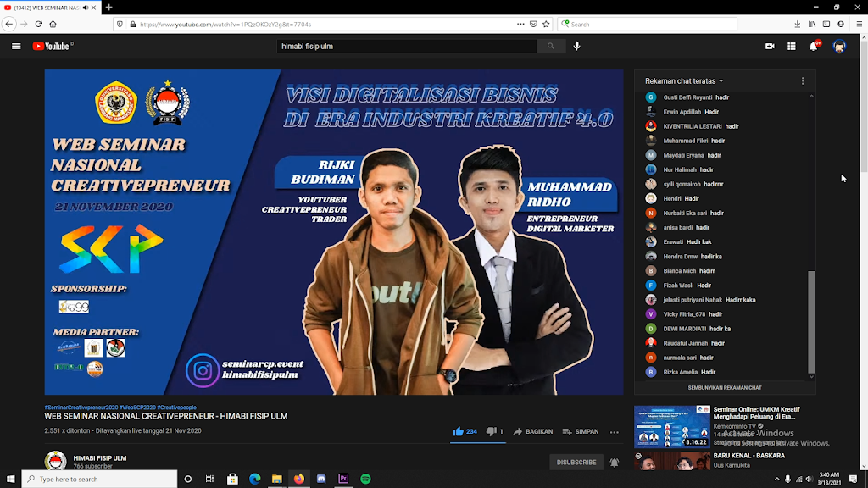Viewport: 868px width, 488px height.
Task: Click inside the YouTube search field
Action: [407, 47]
